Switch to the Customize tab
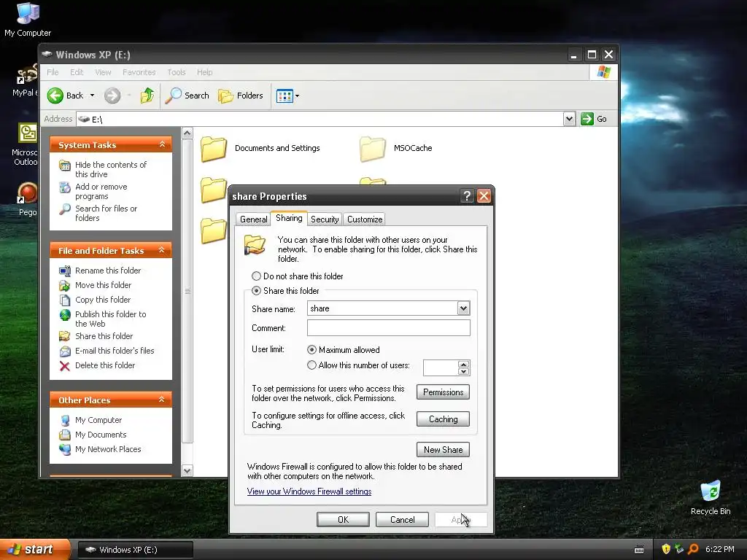 tap(365, 219)
